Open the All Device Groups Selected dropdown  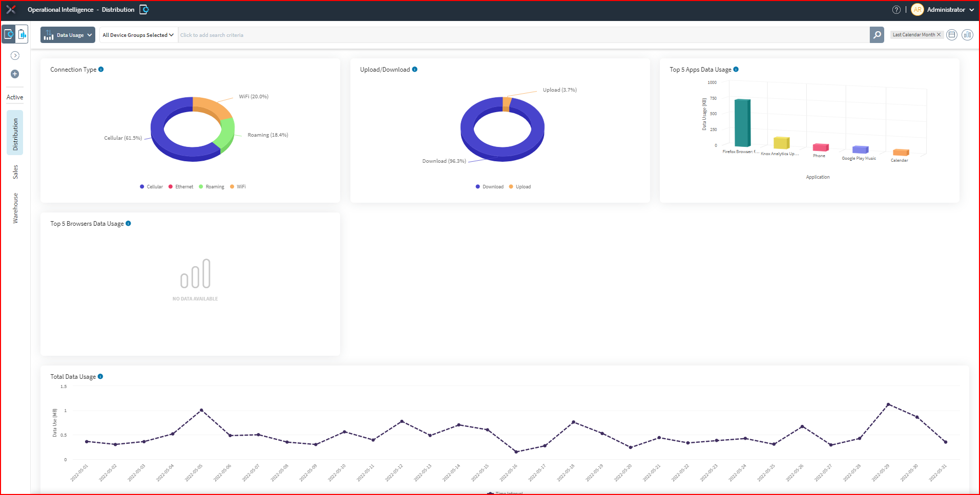(x=138, y=35)
